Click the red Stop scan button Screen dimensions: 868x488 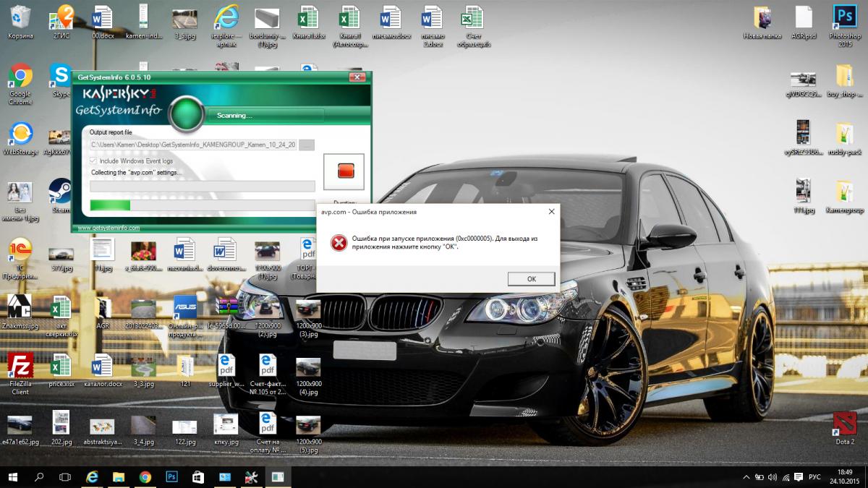(x=344, y=171)
